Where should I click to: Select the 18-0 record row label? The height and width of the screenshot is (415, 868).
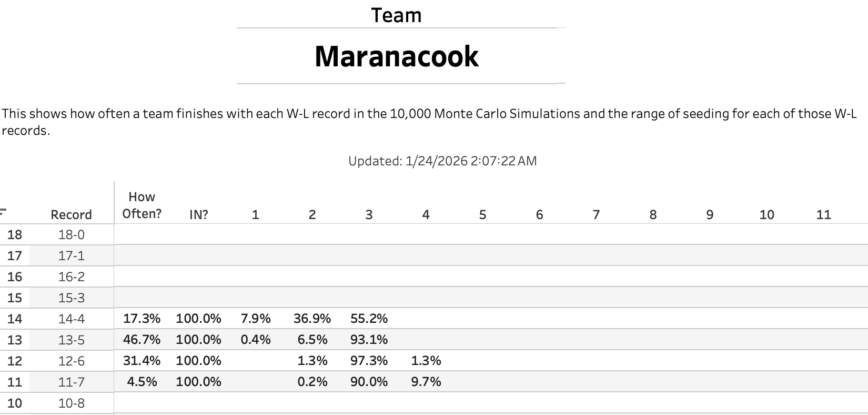tap(71, 234)
